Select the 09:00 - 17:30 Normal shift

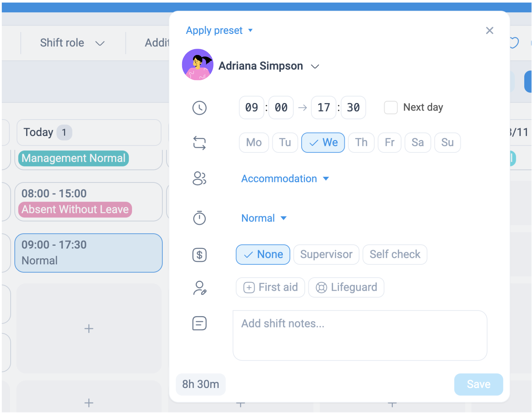click(x=89, y=253)
